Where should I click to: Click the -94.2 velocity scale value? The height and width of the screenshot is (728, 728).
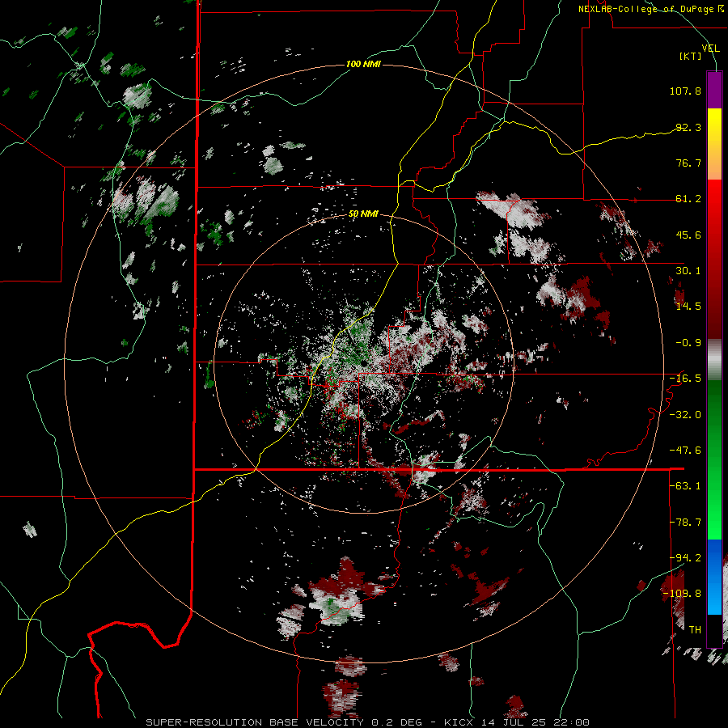685,557
